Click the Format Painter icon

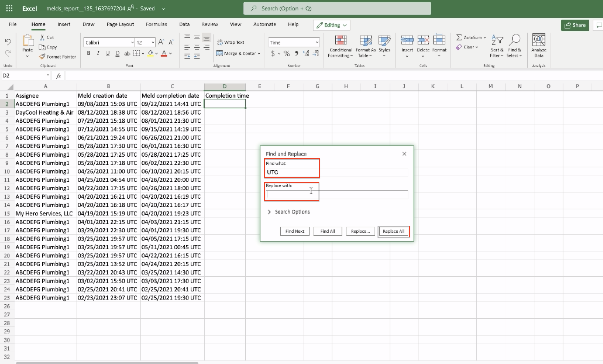pos(42,57)
